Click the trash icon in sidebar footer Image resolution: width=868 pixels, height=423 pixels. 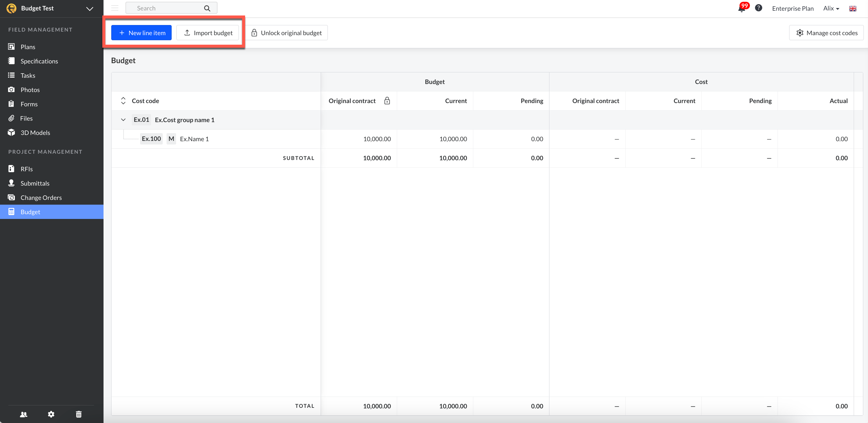[x=79, y=414]
